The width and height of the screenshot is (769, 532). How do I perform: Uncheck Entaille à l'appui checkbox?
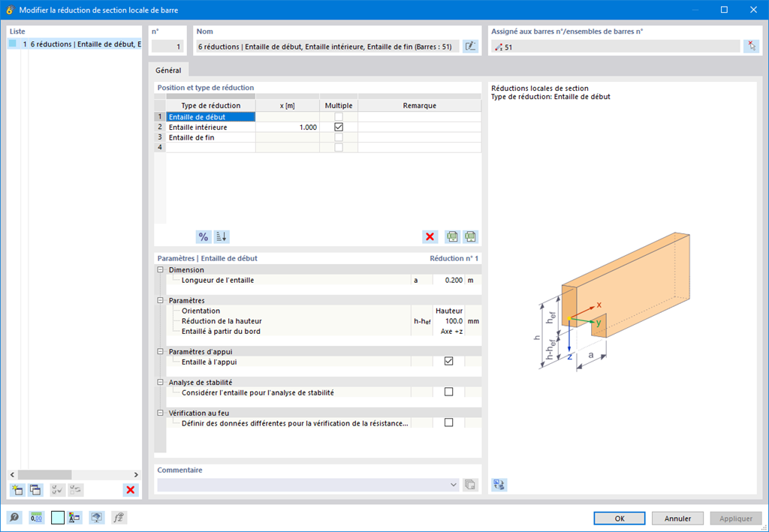449,362
